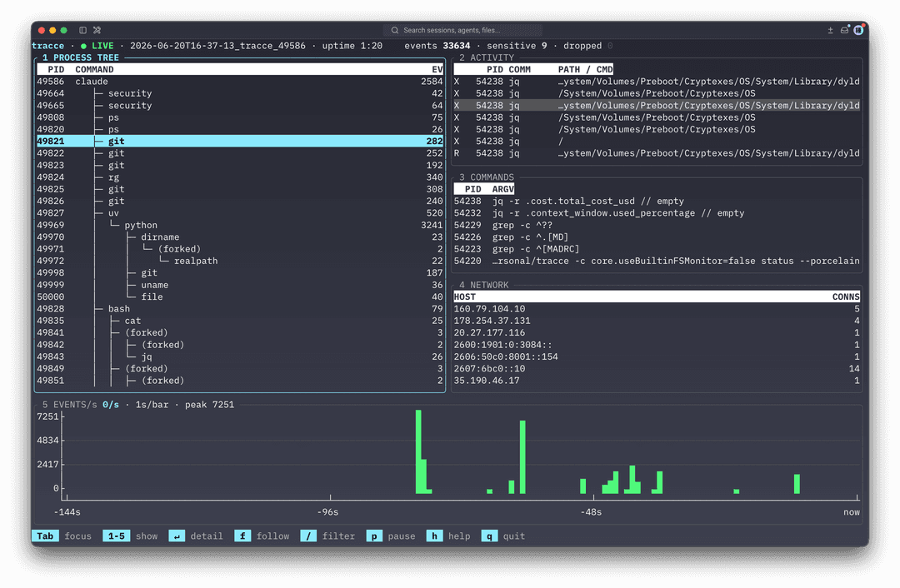Select security process row 49665
Image resolution: width=900 pixels, height=588 pixels.
(x=240, y=106)
